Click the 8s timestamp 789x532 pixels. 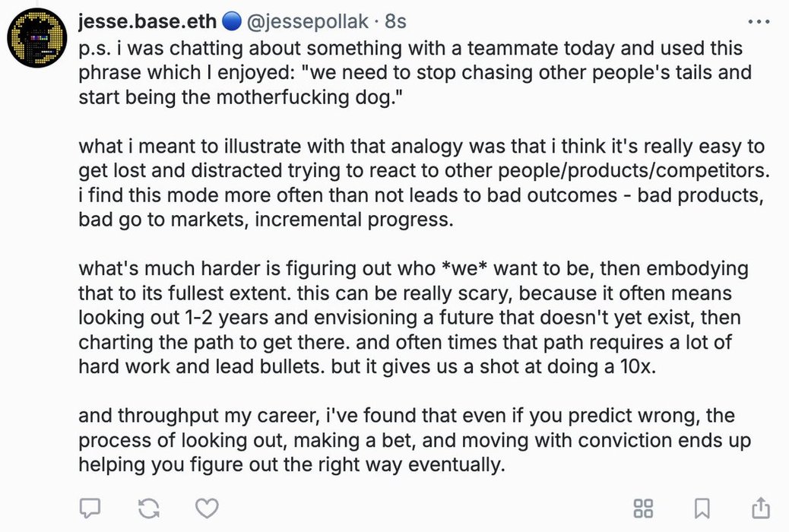[395, 21]
